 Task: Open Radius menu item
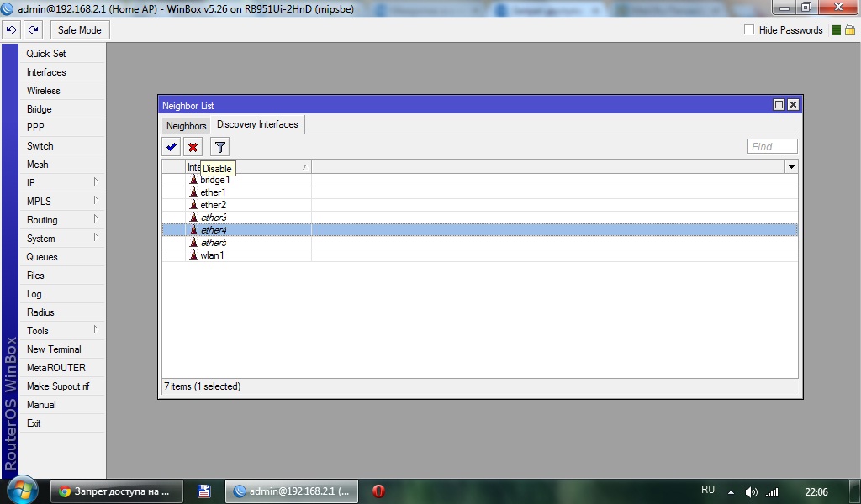tap(62, 312)
